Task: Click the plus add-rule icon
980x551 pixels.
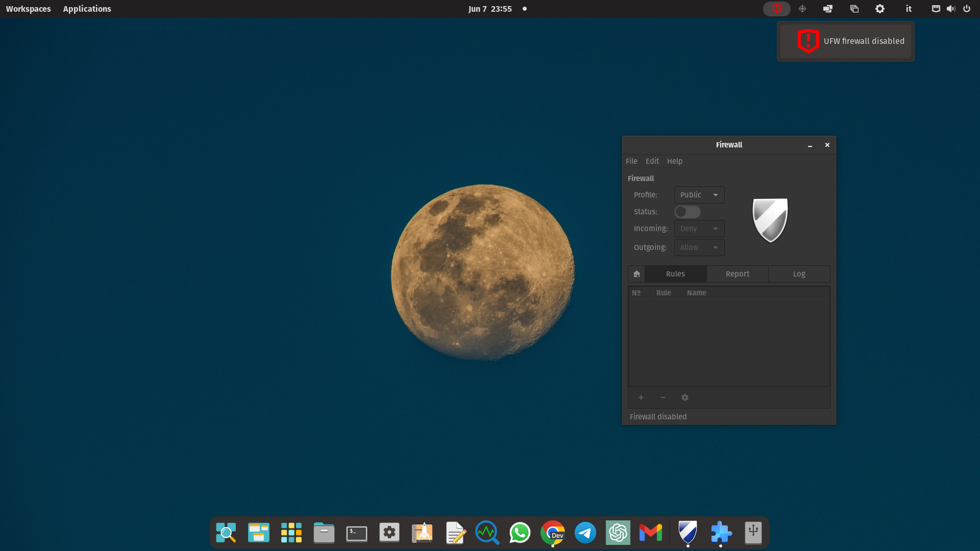Action: click(x=641, y=397)
